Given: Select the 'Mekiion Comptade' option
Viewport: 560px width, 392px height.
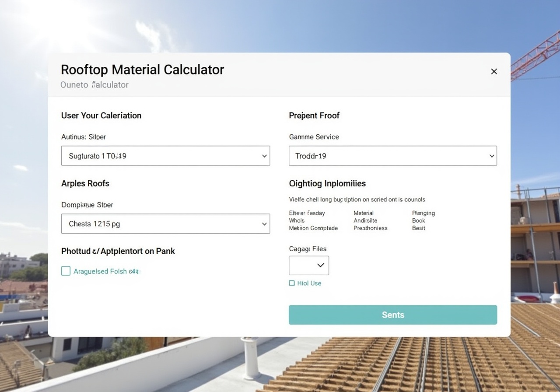Looking at the screenshot, I should (x=313, y=228).
